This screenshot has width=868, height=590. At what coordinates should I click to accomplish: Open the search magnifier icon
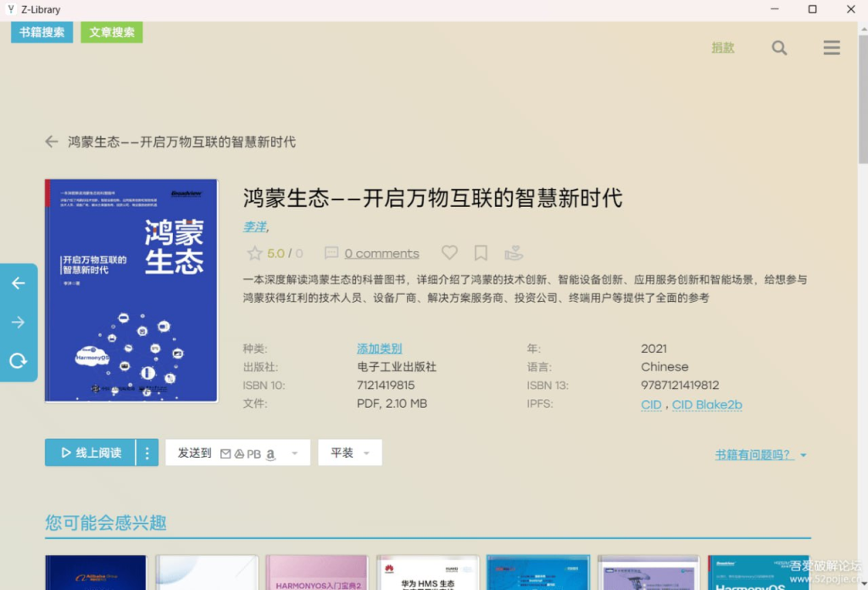[x=779, y=48]
